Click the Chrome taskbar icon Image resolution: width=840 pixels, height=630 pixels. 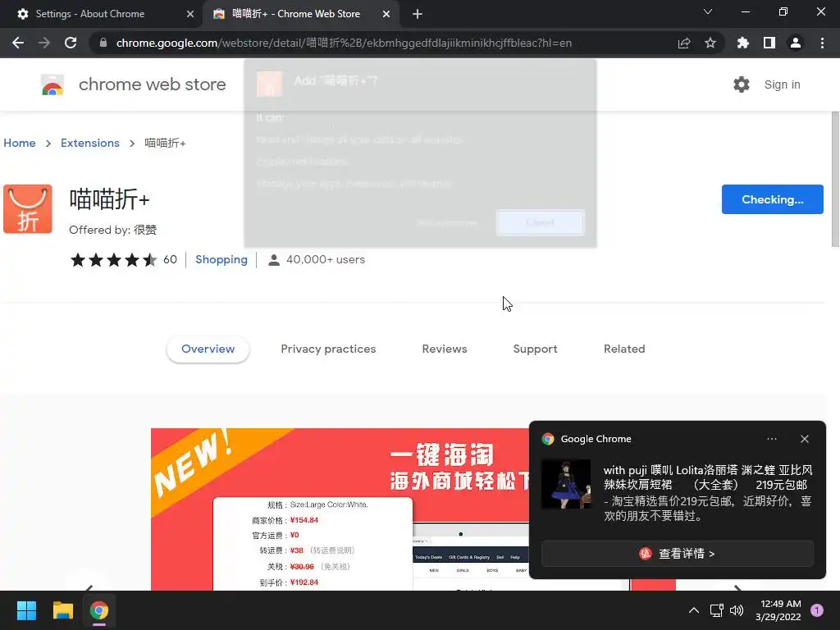click(x=99, y=610)
